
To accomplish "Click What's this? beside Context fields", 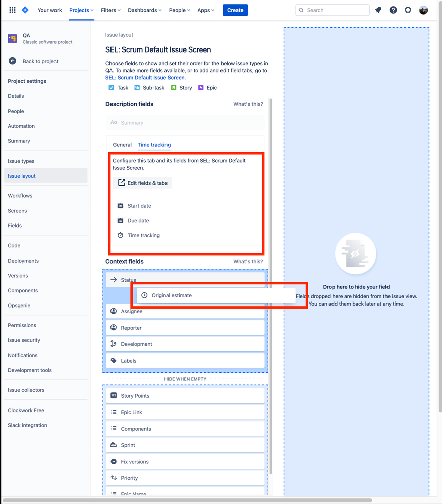I will point(248,261).
